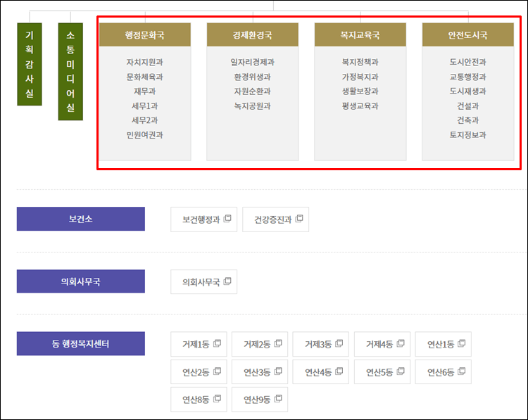Open 세무1과 department link

(145, 106)
